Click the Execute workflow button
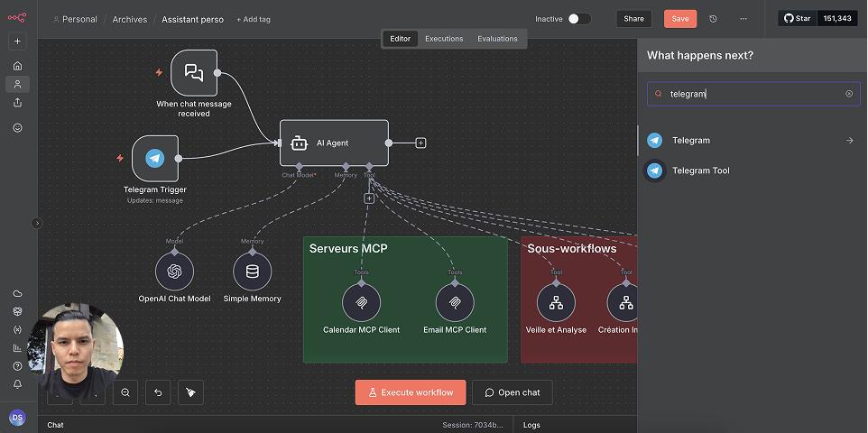This screenshot has width=868, height=433. (x=411, y=392)
